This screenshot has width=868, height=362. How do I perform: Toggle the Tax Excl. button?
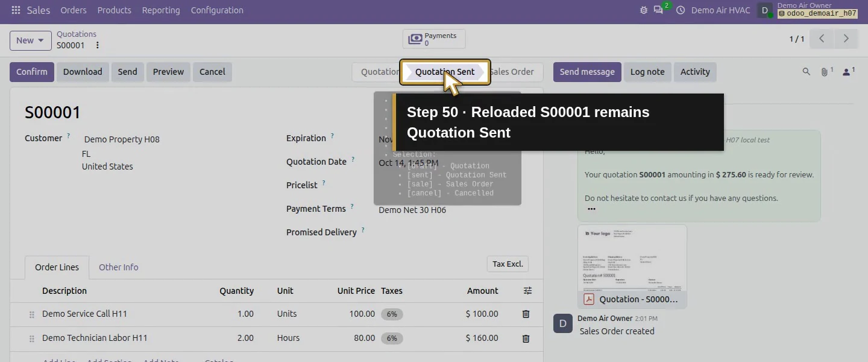pos(508,264)
